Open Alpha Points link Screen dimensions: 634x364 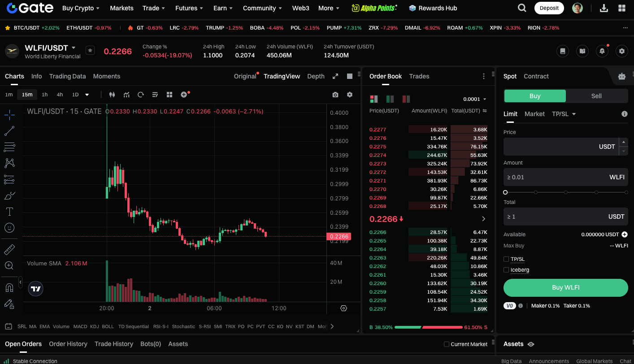pyautogui.click(x=375, y=8)
